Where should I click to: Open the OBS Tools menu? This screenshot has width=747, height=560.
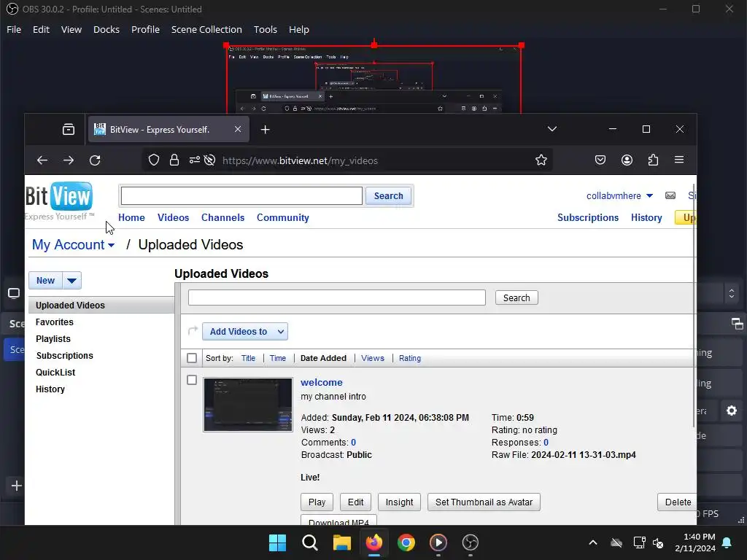pyautogui.click(x=266, y=29)
